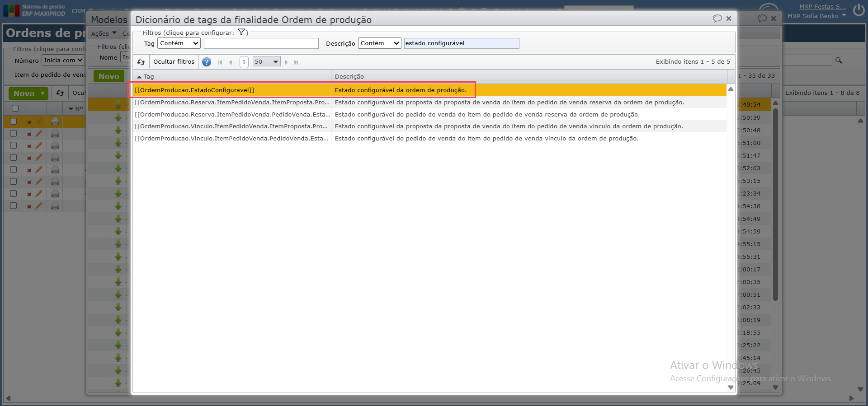868x406 pixels.
Task: Open the filter configuration funnel icon
Action: pos(241,32)
